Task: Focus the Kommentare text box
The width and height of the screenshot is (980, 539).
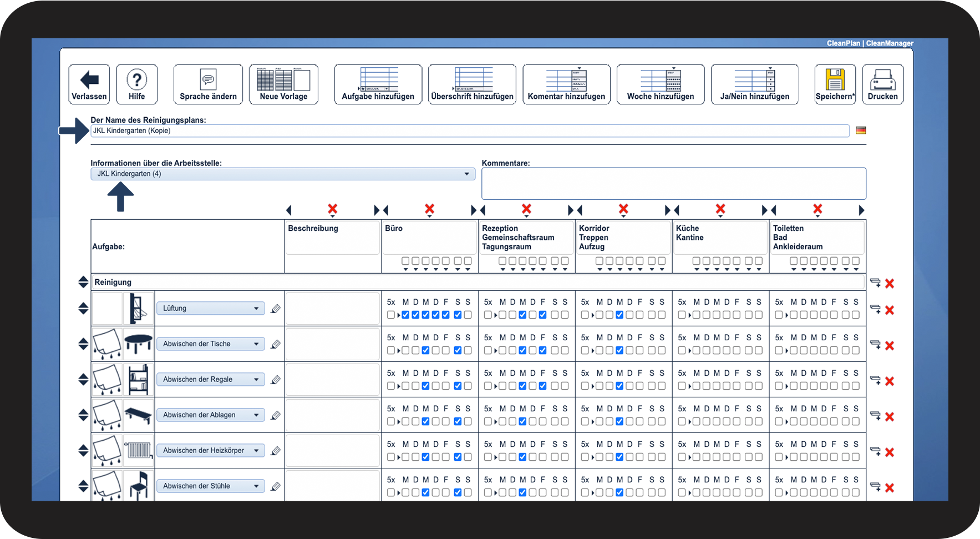Action: (x=674, y=184)
